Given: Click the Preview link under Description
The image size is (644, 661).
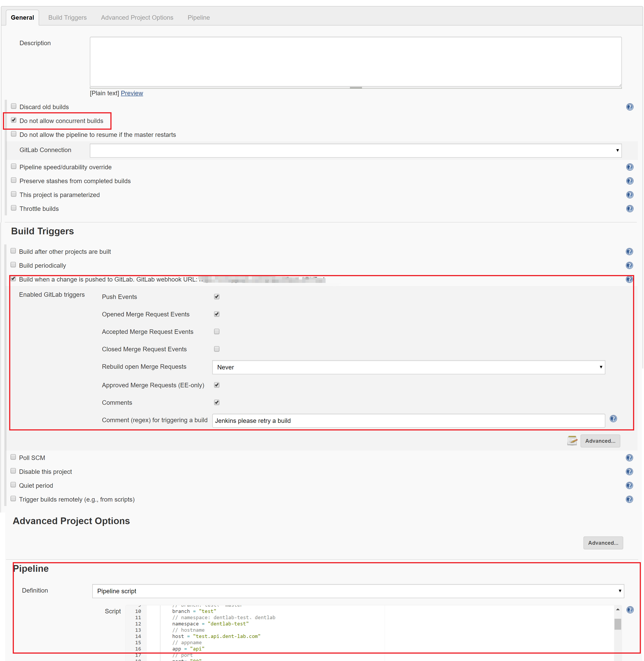Looking at the screenshot, I should [x=132, y=93].
